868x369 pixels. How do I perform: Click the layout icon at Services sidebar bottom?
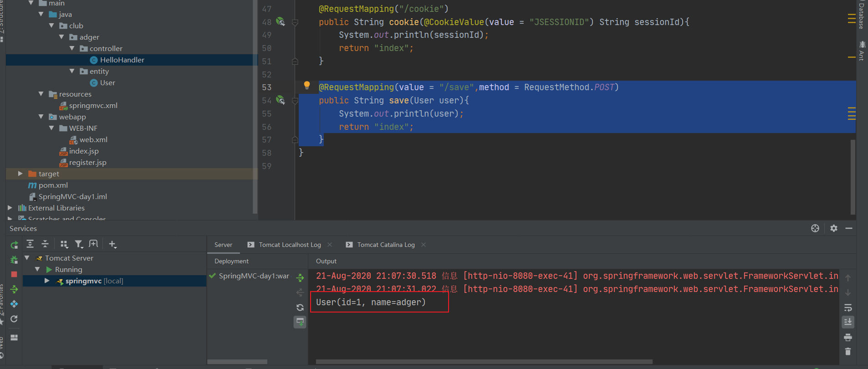click(x=14, y=338)
